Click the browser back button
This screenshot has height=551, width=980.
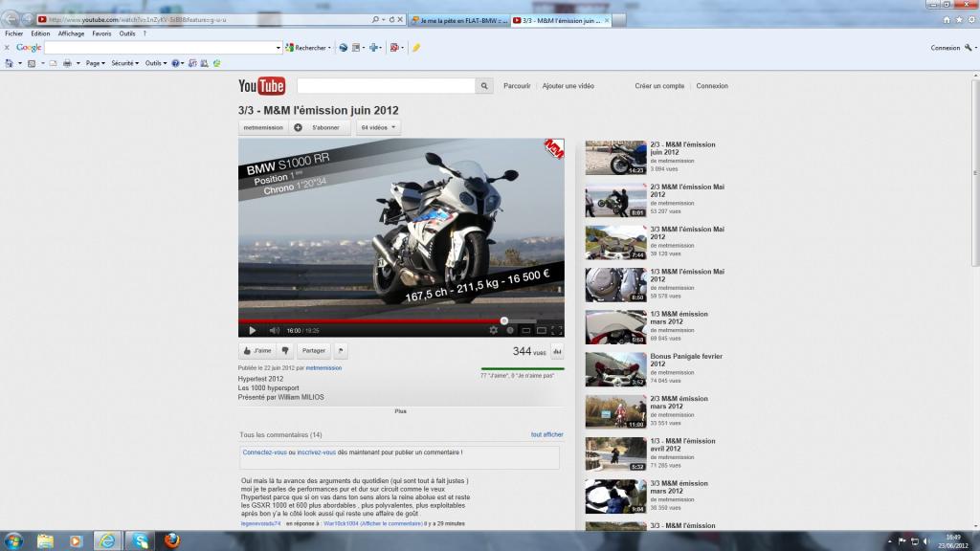(x=11, y=19)
